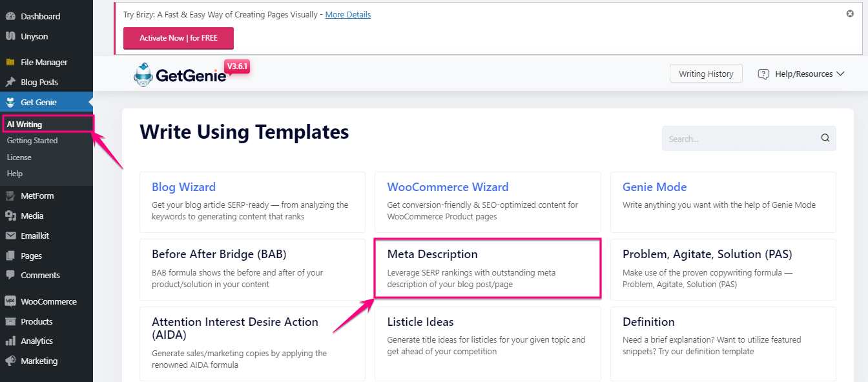The image size is (868, 382).
Task: Open the Help submenu item
Action: click(x=15, y=174)
